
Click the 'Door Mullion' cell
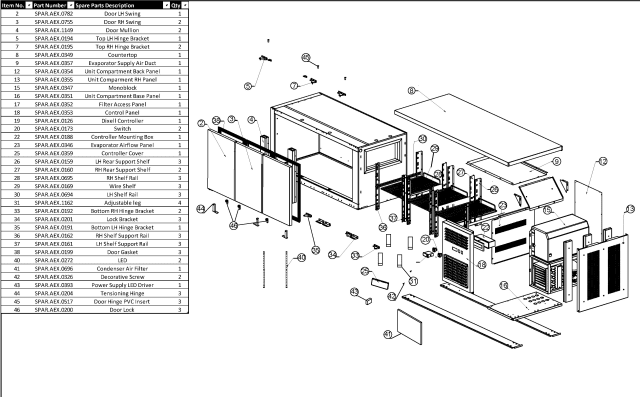pyautogui.click(x=122, y=30)
